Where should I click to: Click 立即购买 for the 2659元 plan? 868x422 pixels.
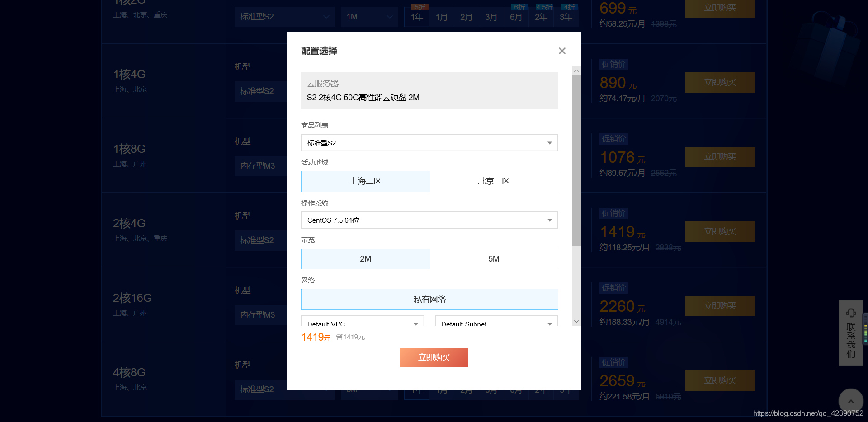pos(720,380)
